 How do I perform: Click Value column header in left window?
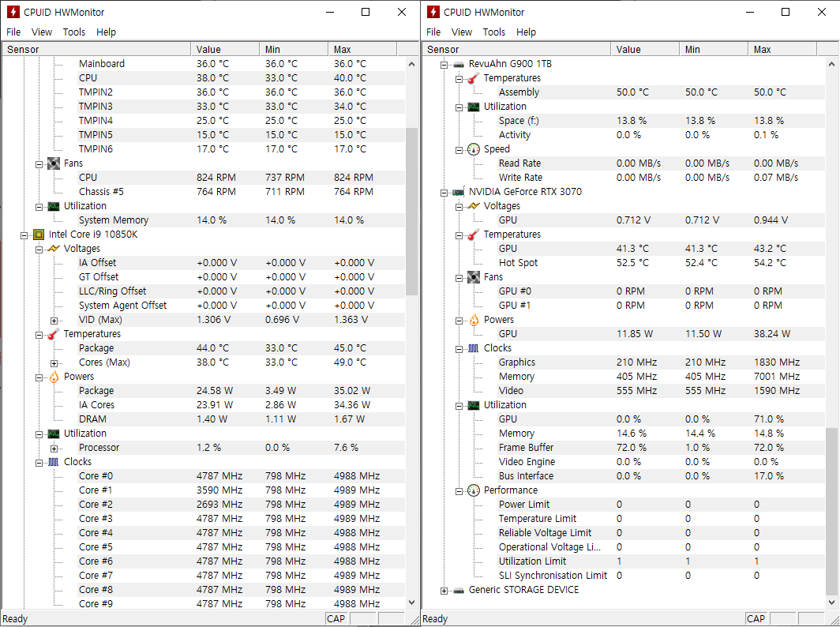point(225,49)
